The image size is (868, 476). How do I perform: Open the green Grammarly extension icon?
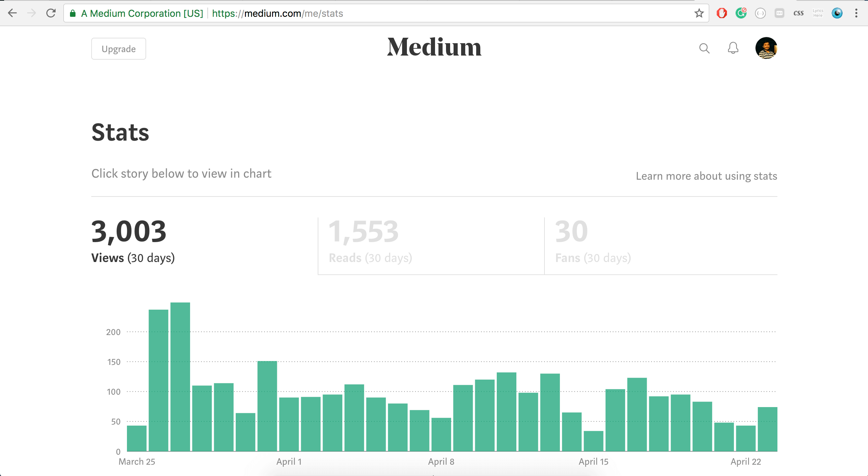[741, 13]
